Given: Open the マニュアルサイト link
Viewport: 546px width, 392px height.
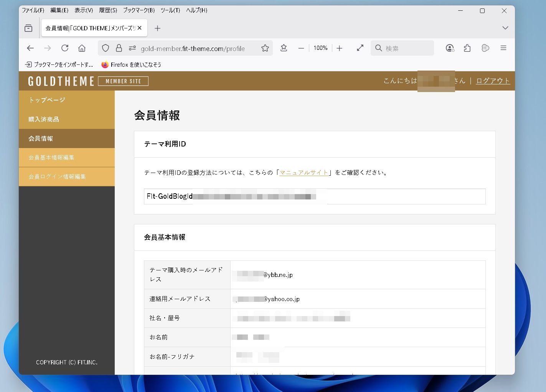Looking at the screenshot, I should (x=304, y=173).
